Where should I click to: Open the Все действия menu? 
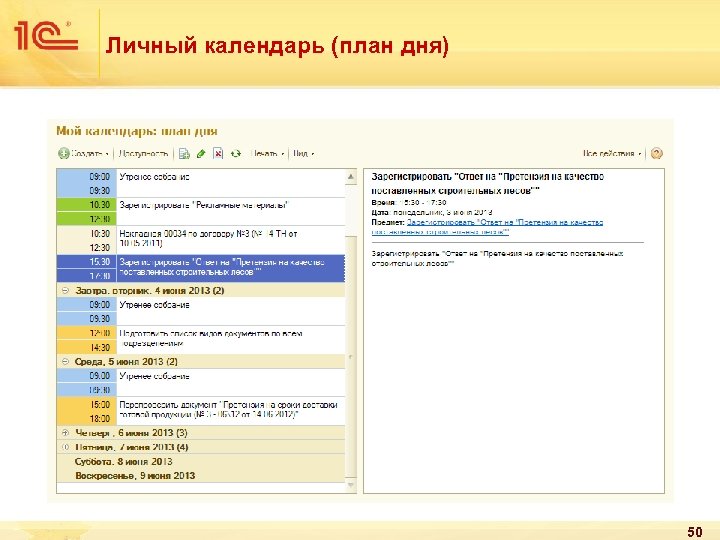point(612,154)
